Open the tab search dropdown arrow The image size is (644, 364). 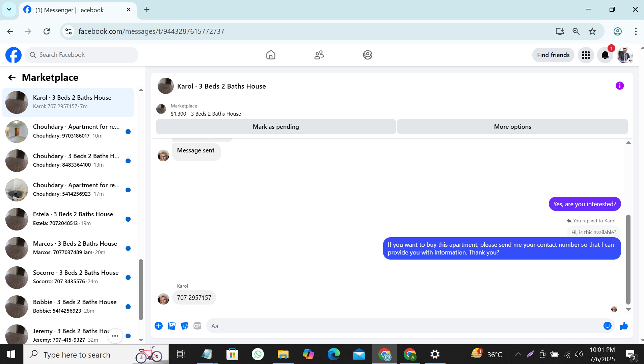point(9,9)
